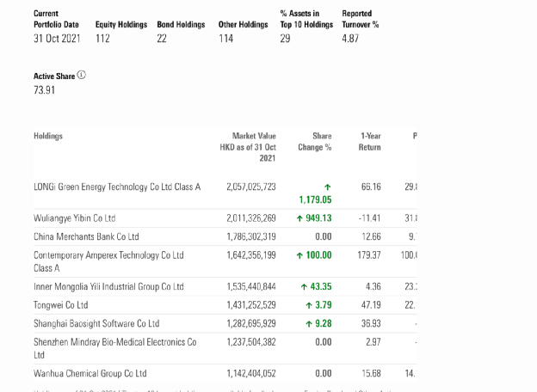The image size is (537, 392).
Task: Select Shanghai Baosight Software Co Ltd
Action: point(96,324)
